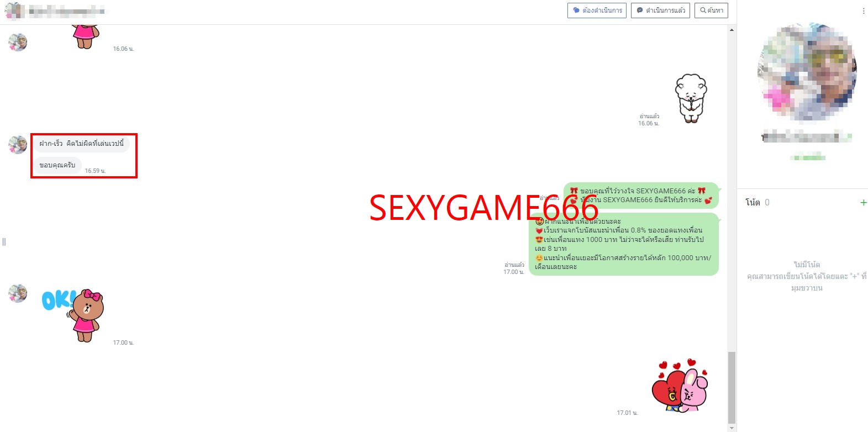Image resolution: width=868 pixels, height=432 pixels.
Task: Select the ฝาก-เร็ว คิดไม่ผิดที่เล่นเวปนี้ message
Action: pyautogui.click(x=81, y=144)
